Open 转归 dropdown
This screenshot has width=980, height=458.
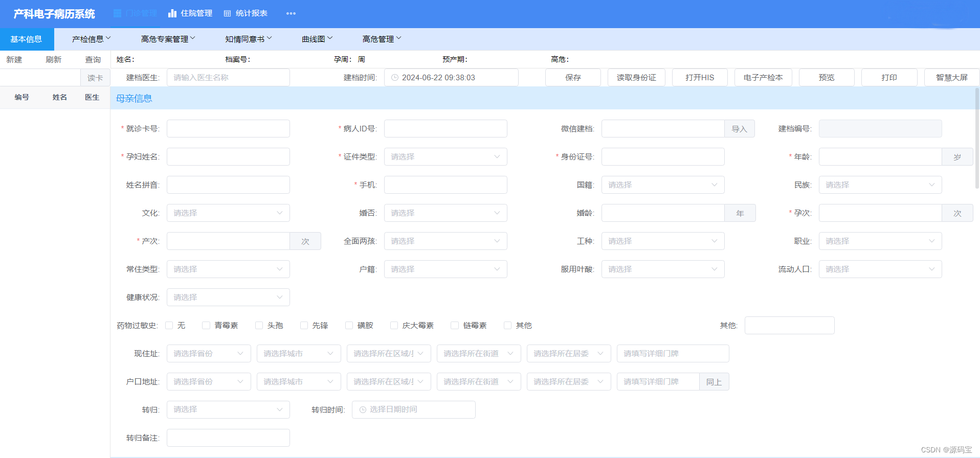228,409
